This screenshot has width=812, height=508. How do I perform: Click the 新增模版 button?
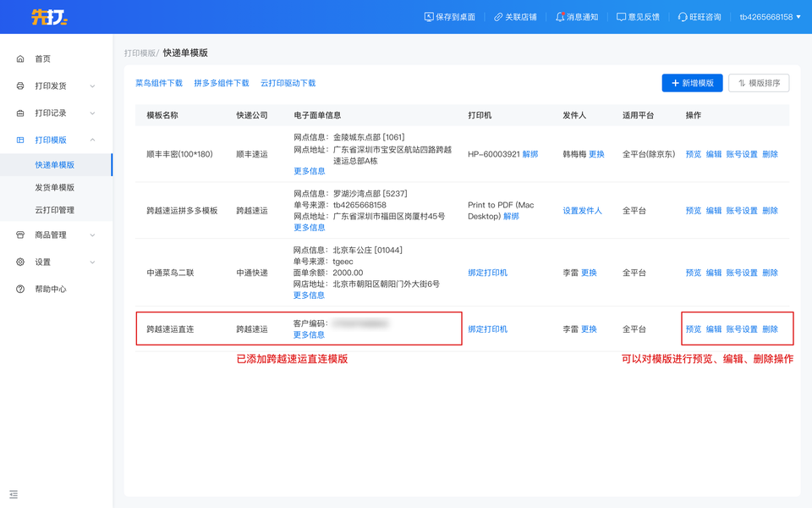pos(692,83)
